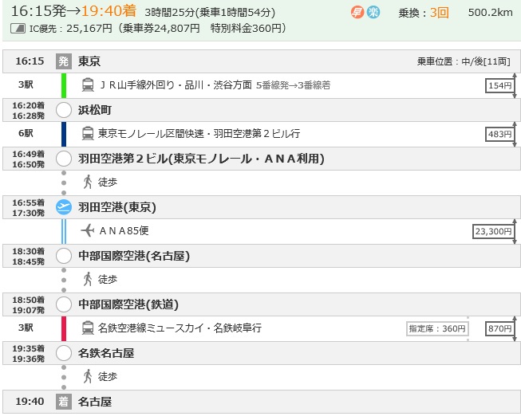Click the JR山手線外回り・品川・渋谷方面 line text

pyautogui.click(x=176, y=85)
